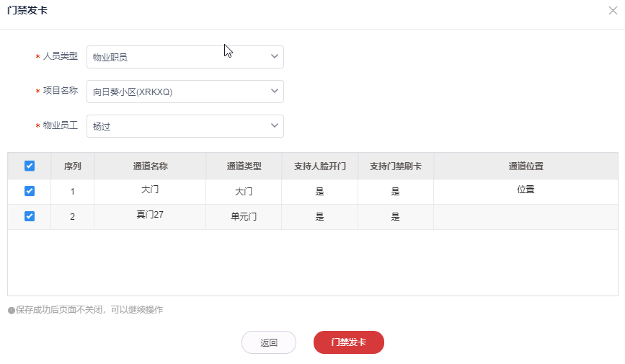
Task: Select the 支持门禁刷卡 column header
Action: point(396,166)
